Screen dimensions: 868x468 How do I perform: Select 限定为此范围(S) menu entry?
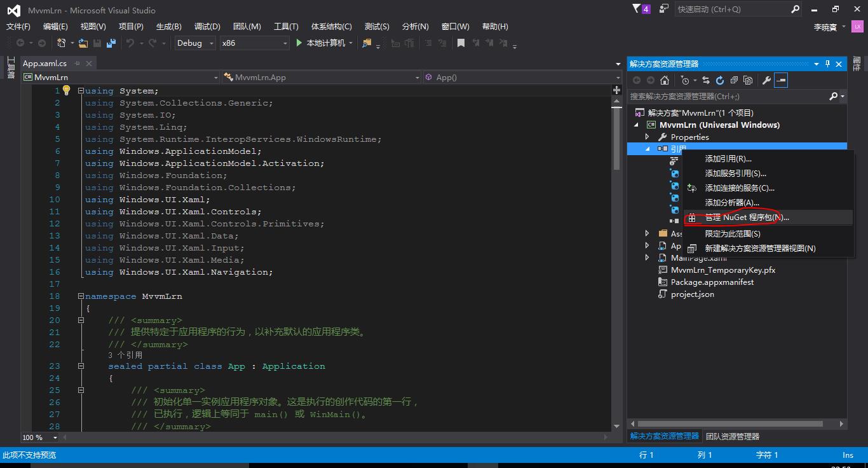point(768,233)
